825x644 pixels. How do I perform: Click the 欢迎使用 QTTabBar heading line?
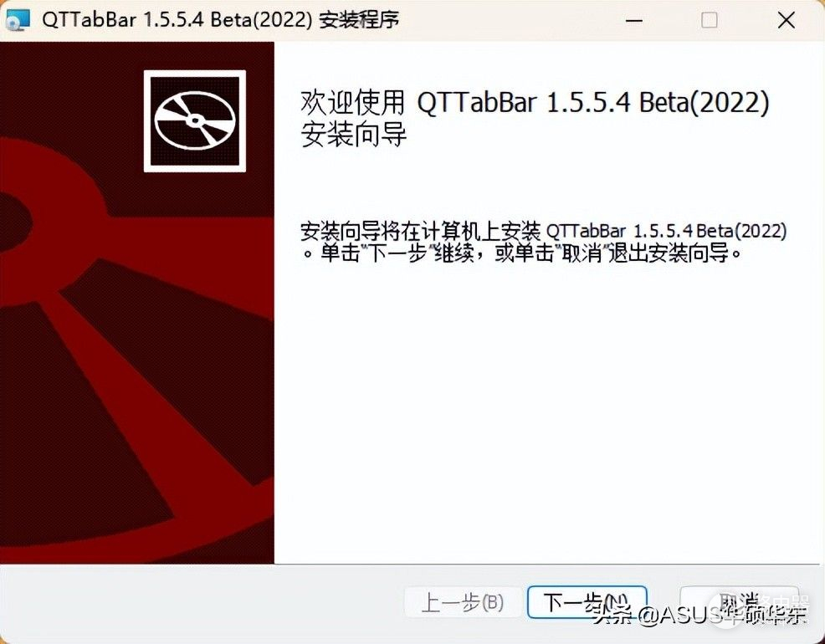point(535,102)
